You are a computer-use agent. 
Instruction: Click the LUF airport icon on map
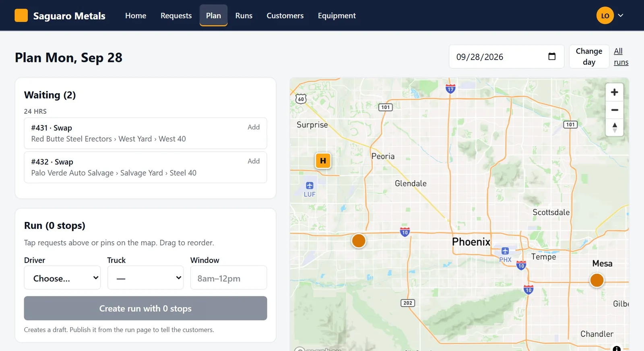310,186
